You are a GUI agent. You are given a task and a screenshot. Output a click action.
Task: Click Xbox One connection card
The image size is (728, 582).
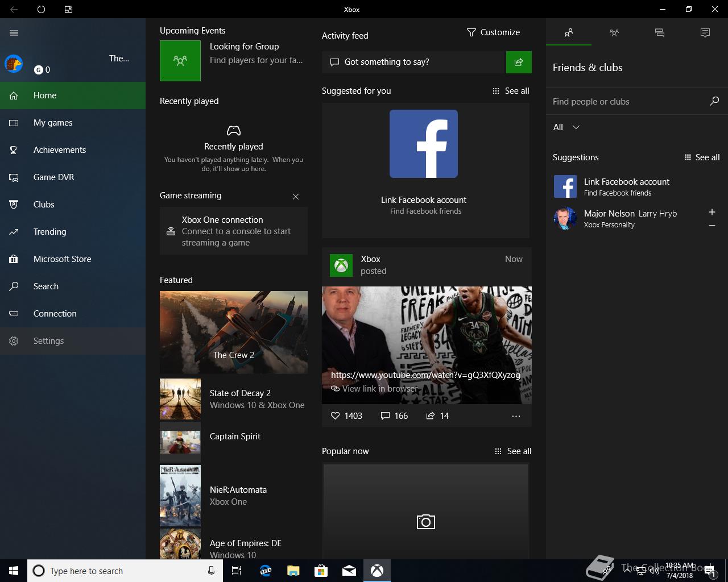234,231
